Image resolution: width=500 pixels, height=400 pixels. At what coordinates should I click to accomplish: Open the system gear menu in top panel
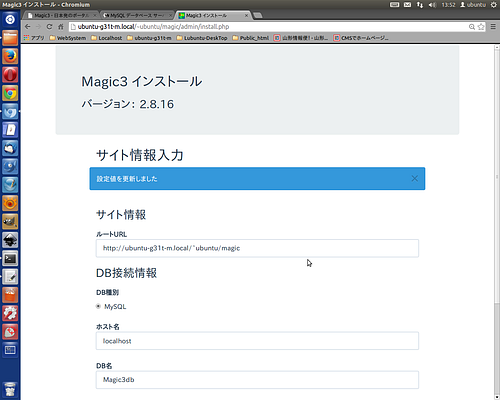[x=494, y=5]
